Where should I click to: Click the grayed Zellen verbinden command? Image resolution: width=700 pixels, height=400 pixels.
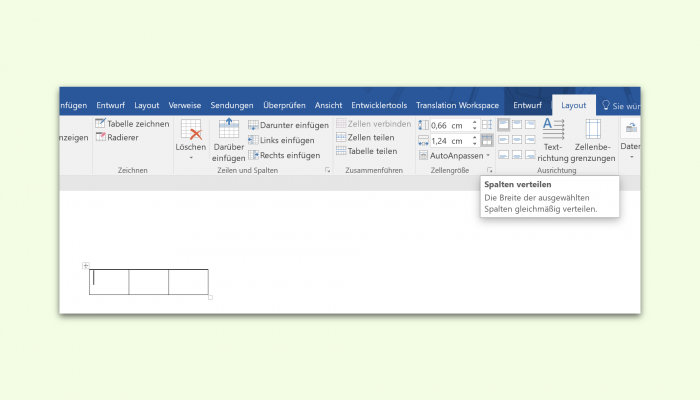tap(374, 124)
